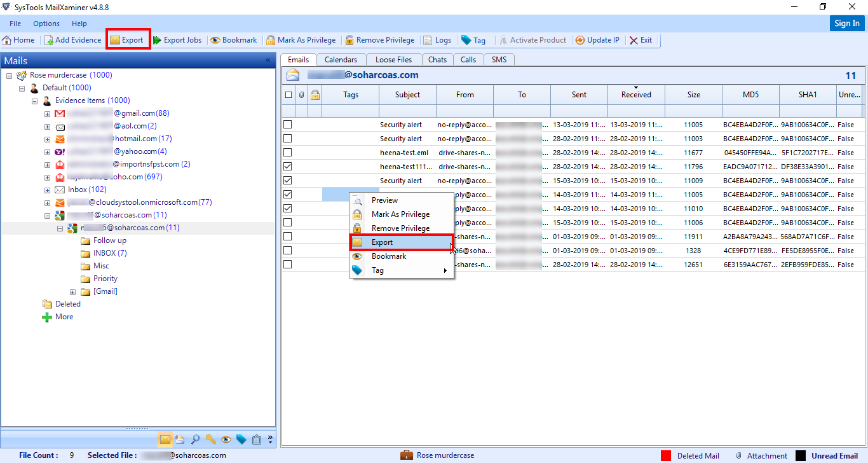Image resolution: width=868 pixels, height=463 pixels.
Task: Open Logs from the toolbar
Action: tap(438, 40)
